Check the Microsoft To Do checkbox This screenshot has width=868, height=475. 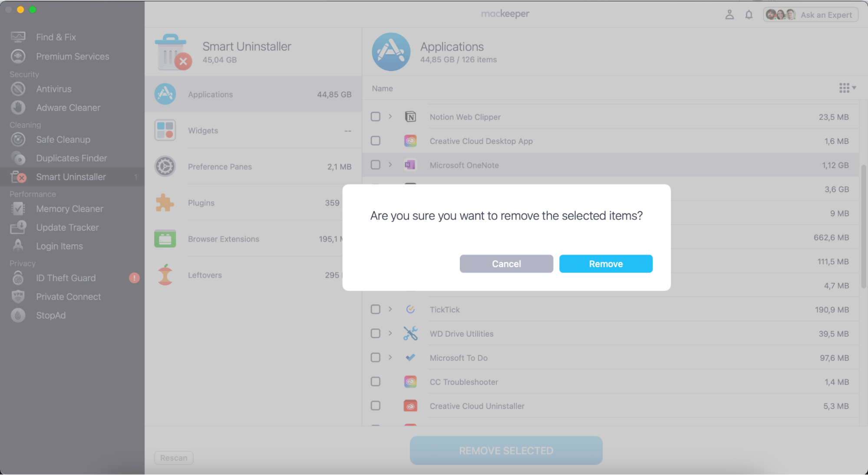click(376, 357)
